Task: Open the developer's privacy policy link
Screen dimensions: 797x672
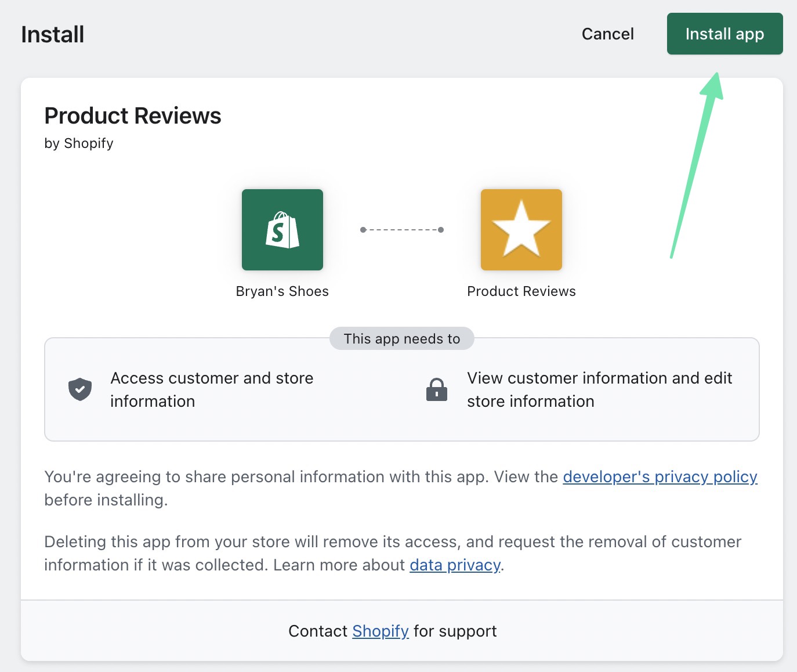Action: tap(660, 476)
